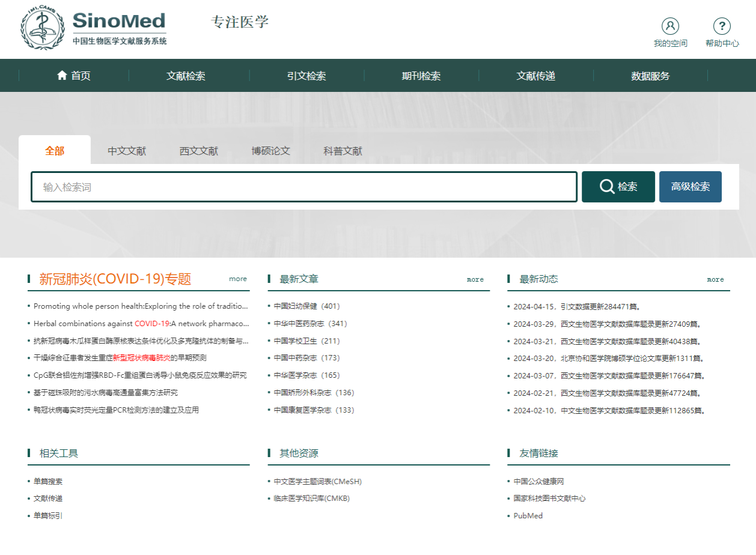This screenshot has width=756, height=555.
Task: Open news 2024-04-15 引文数据更新284471篇
Action: [x=578, y=306]
